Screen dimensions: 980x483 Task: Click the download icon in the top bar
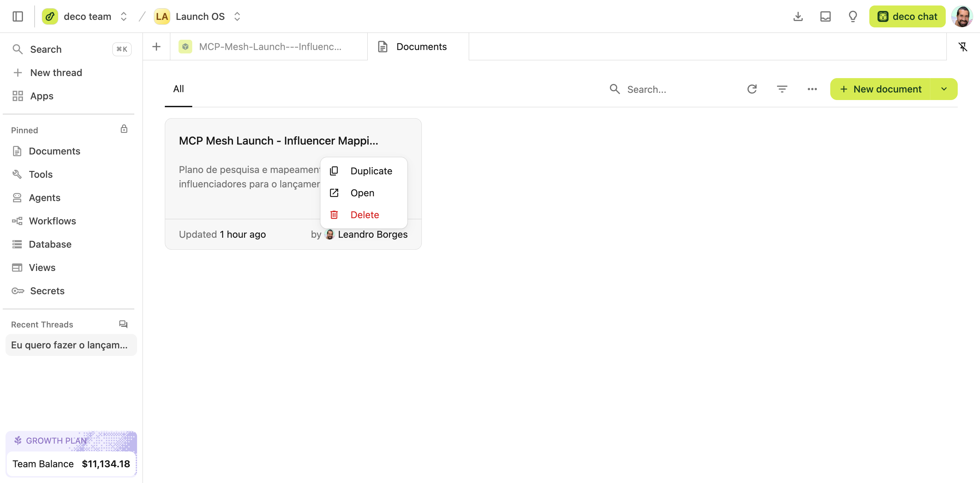[797, 16]
